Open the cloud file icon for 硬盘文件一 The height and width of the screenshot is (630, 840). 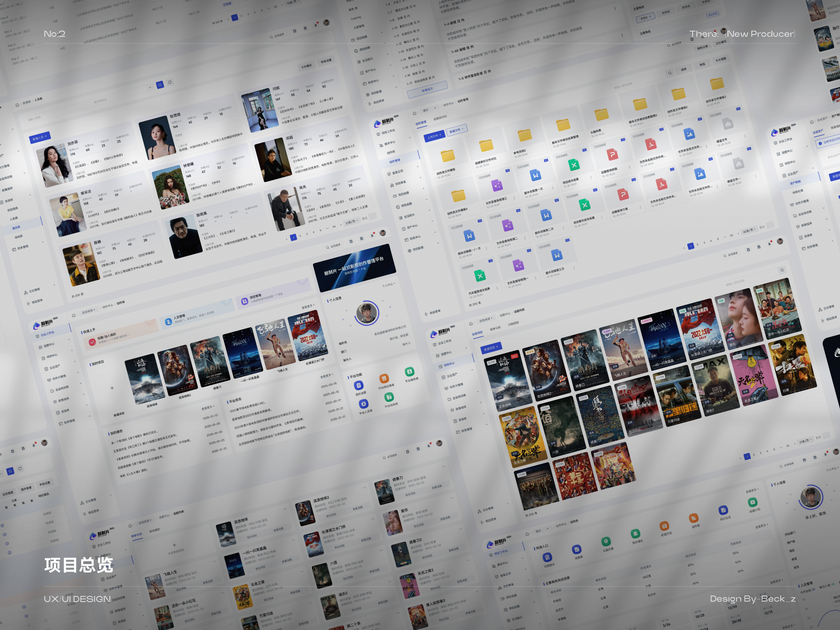(x=738, y=164)
